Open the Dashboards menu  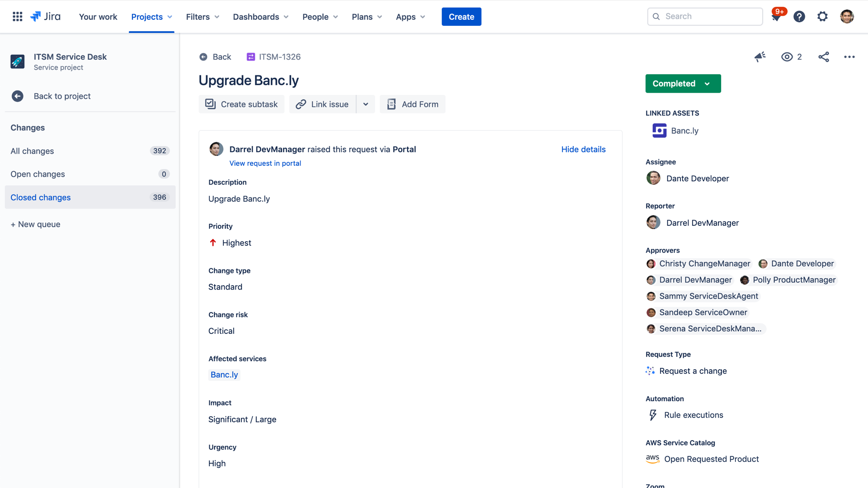point(261,17)
